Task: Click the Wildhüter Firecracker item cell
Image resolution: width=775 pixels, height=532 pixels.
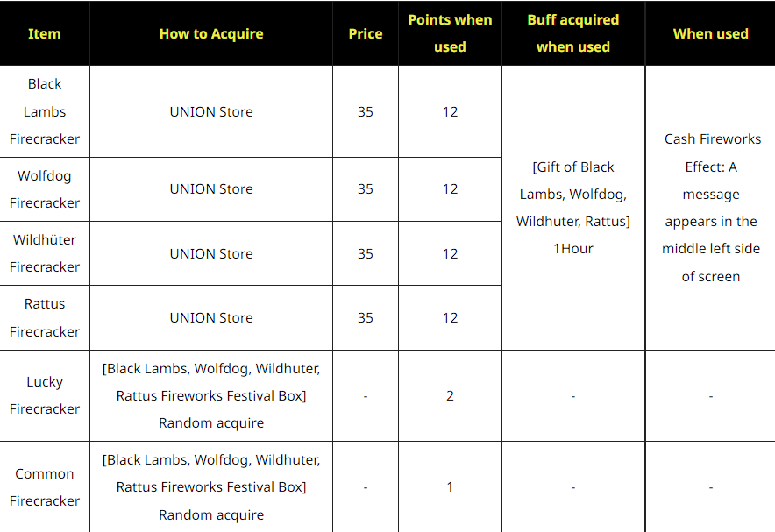Action: tap(45, 253)
